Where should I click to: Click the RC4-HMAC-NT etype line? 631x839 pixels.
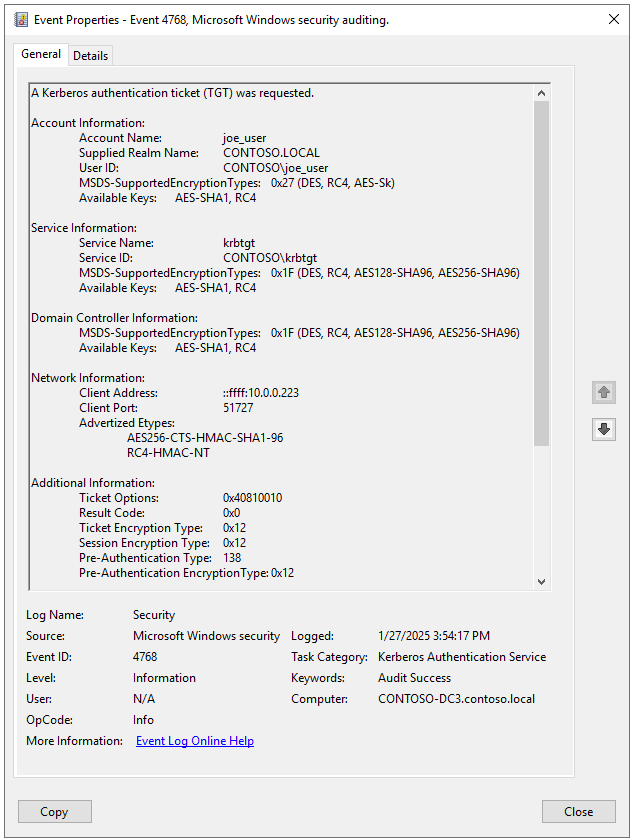168,453
